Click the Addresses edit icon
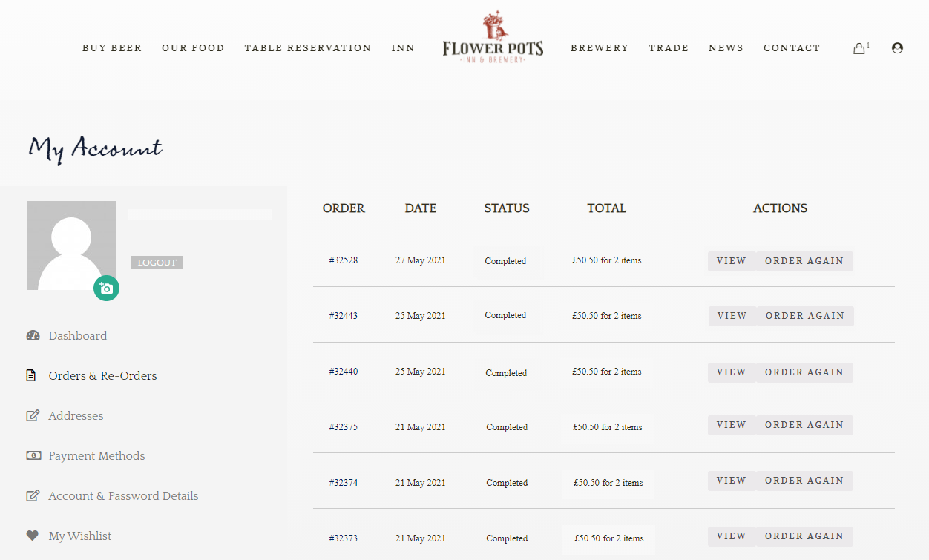This screenshot has width=929, height=560. [x=33, y=416]
